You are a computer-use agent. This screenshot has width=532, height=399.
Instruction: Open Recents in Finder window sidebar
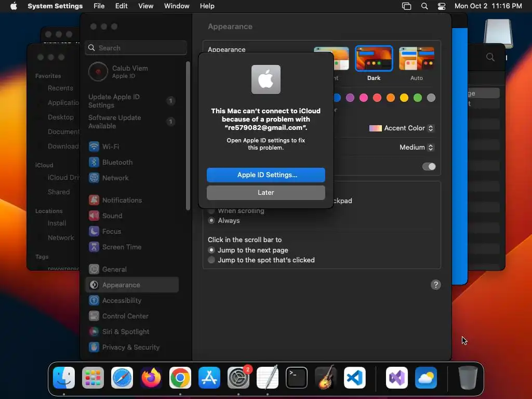(60, 88)
